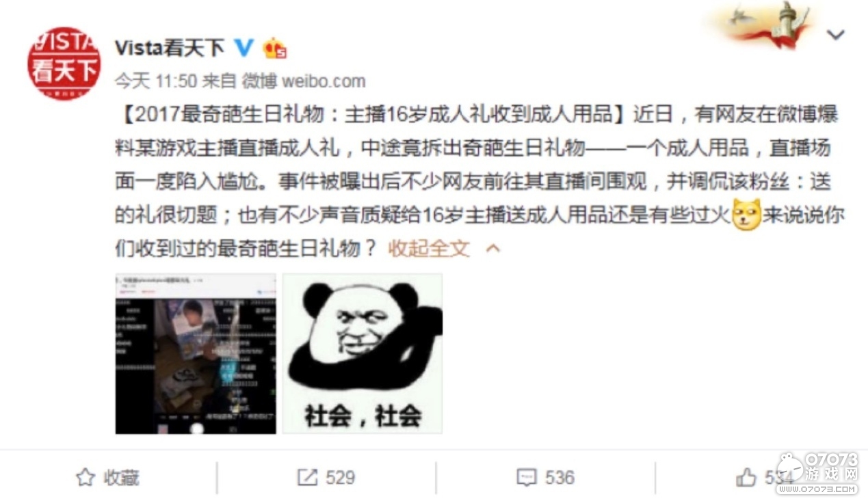Click the crown membership level icon
This screenshot has height=503, width=868.
(x=274, y=48)
